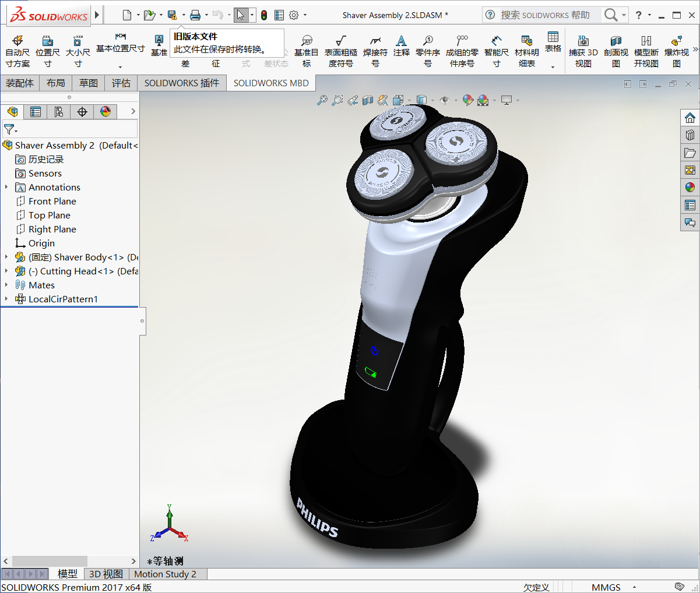Select the Front Plane tree item

click(52, 201)
